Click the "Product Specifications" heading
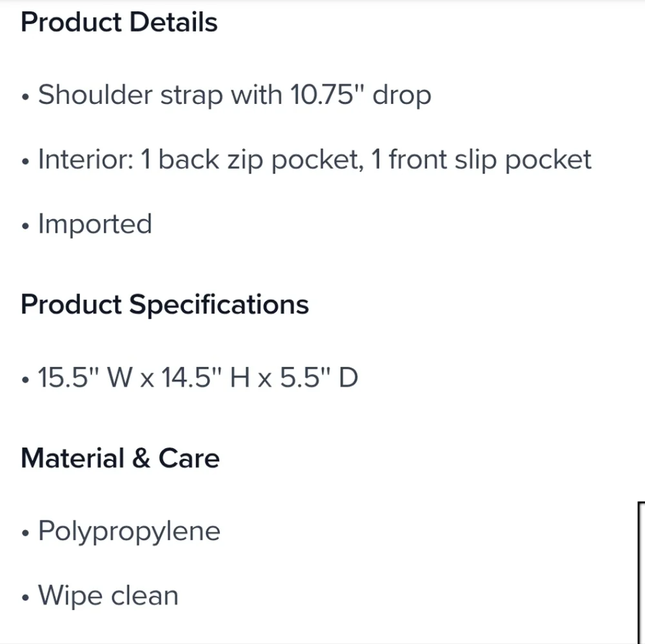The width and height of the screenshot is (645, 644). [164, 304]
